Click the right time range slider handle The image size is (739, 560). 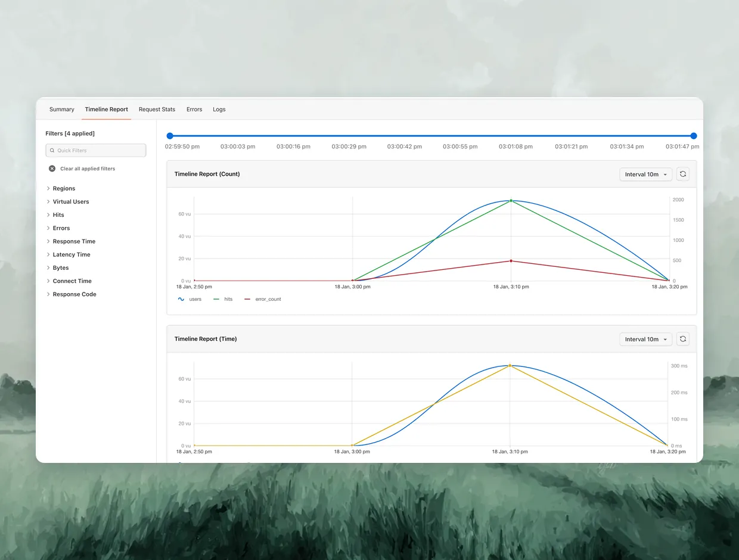tap(694, 136)
